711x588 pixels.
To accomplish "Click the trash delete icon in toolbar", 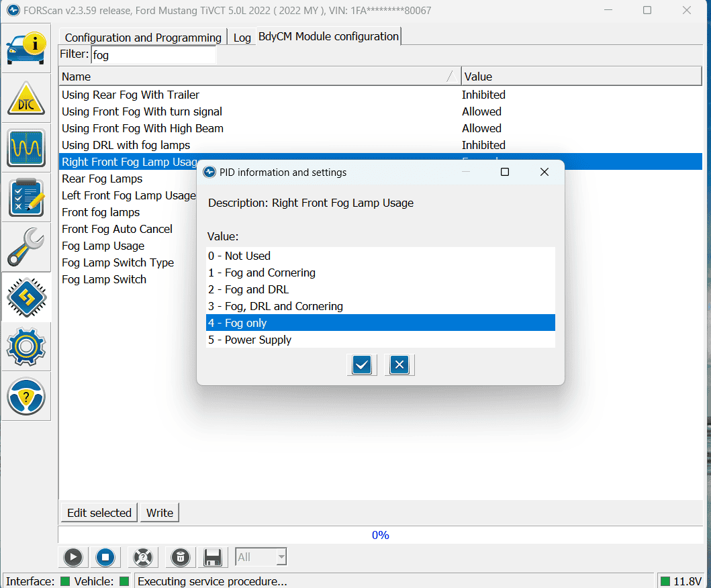I will click(x=180, y=557).
